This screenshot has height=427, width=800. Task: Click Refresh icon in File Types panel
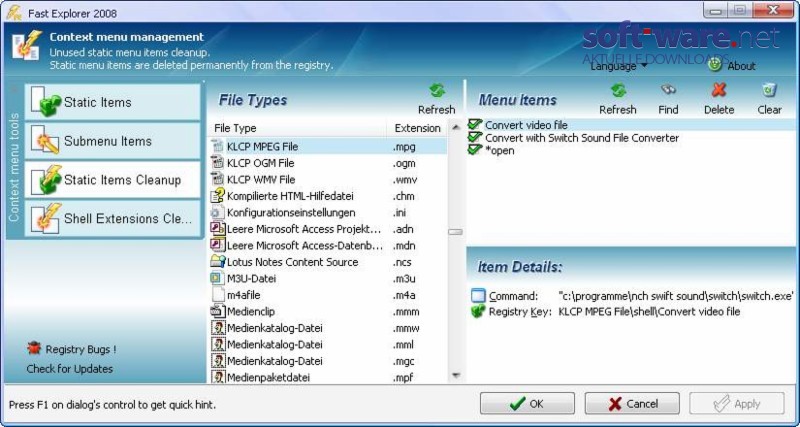[x=437, y=91]
